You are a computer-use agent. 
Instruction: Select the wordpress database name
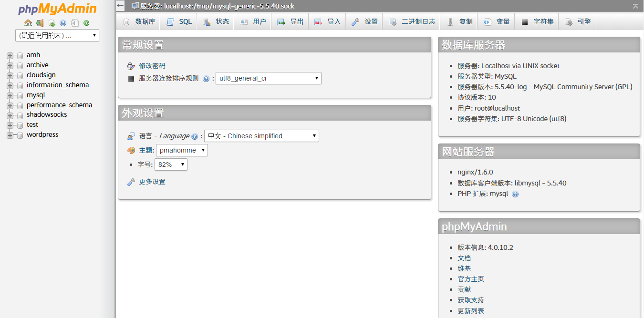pyautogui.click(x=42, y=135)
